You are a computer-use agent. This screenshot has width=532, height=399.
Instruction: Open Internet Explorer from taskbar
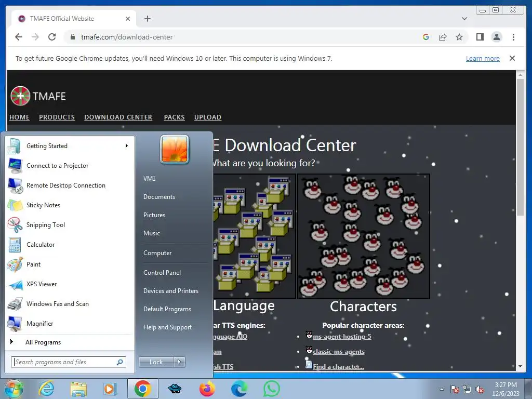pos(46,389)
